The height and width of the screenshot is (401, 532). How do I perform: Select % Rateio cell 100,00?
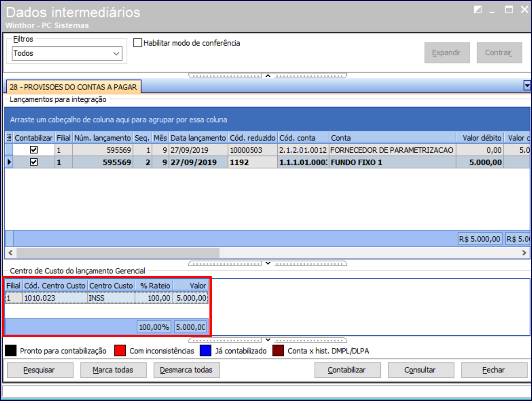pos(154,297)
